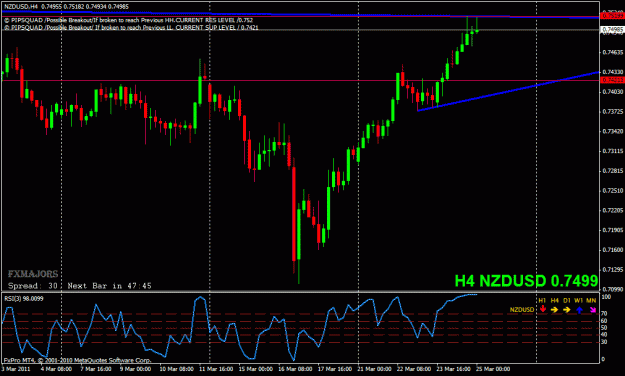The image size is (625, 376).
Task: Click the large green H4 NZDUSD 0.7499 text
Action: [526, 281]
